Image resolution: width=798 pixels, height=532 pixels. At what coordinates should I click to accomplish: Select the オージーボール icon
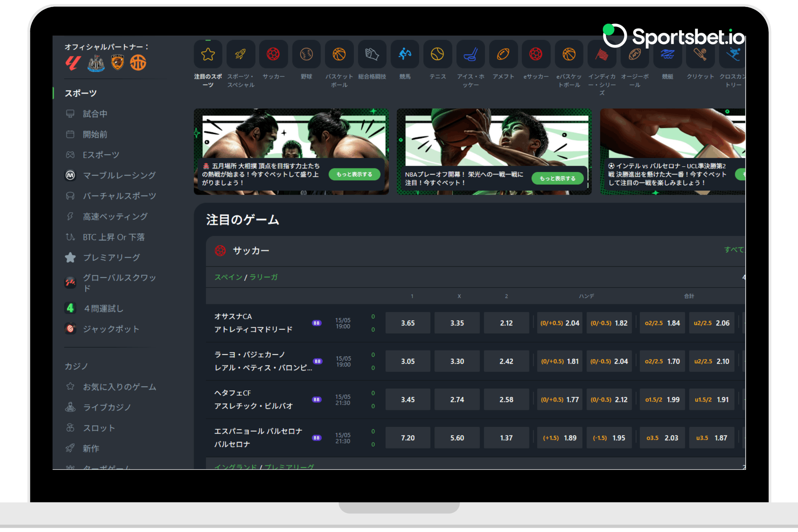tap(635, 54)
